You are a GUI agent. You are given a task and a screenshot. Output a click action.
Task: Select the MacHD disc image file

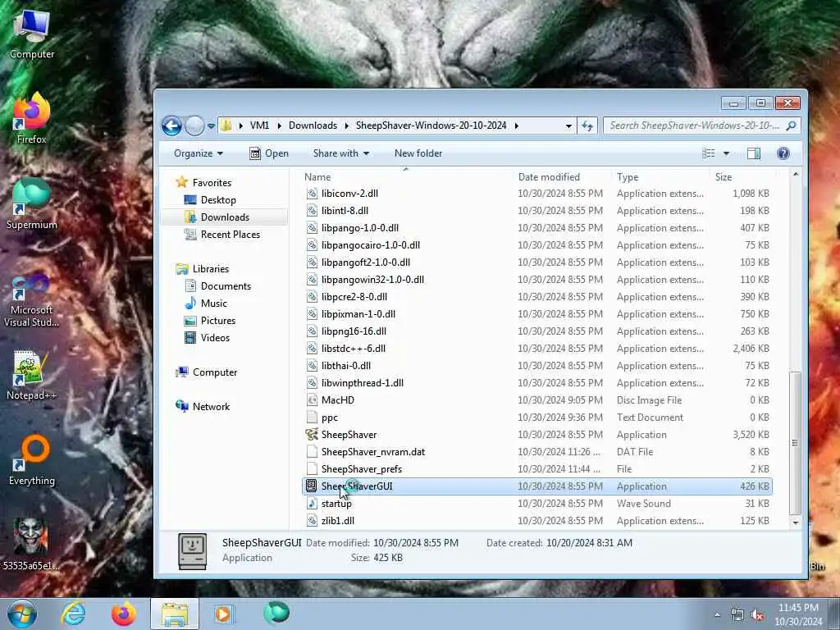[536, 400]
